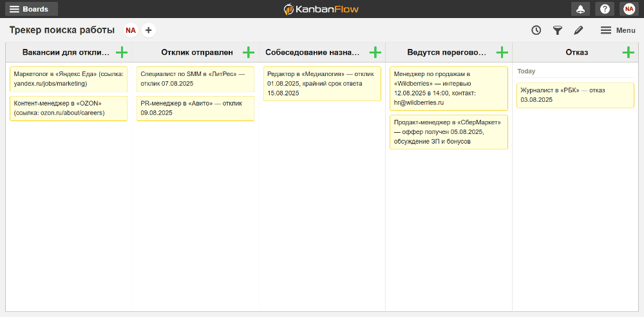Open card Менеджер по продажам в «Wildberries»

tap(449, 88)
